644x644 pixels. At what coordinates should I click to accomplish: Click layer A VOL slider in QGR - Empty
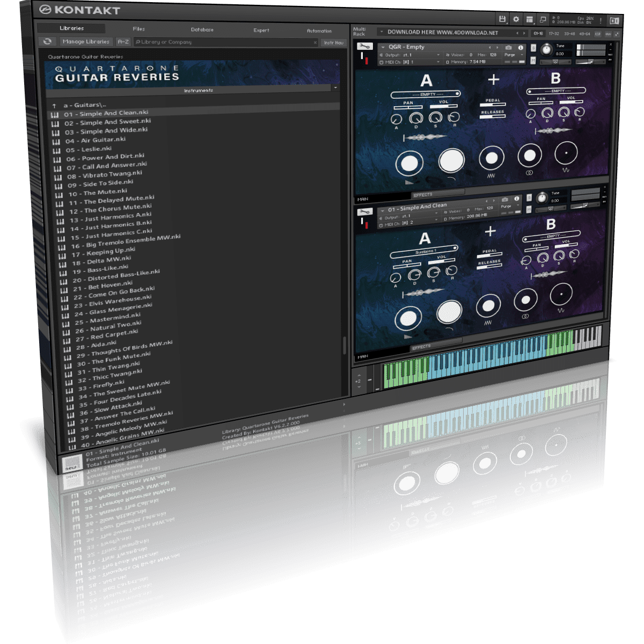pyautogui.click(x=443, y=106)
